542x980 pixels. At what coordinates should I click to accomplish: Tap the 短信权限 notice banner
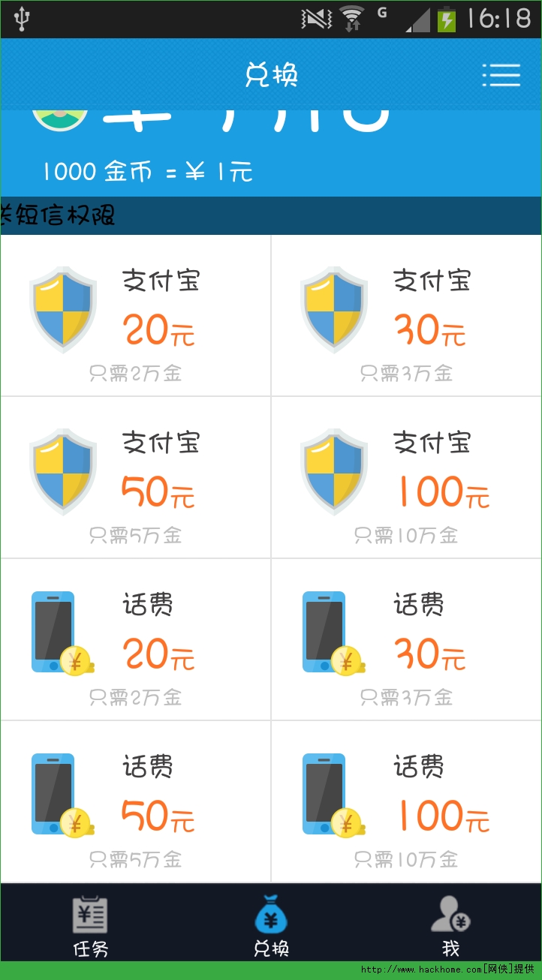[60, 216]
